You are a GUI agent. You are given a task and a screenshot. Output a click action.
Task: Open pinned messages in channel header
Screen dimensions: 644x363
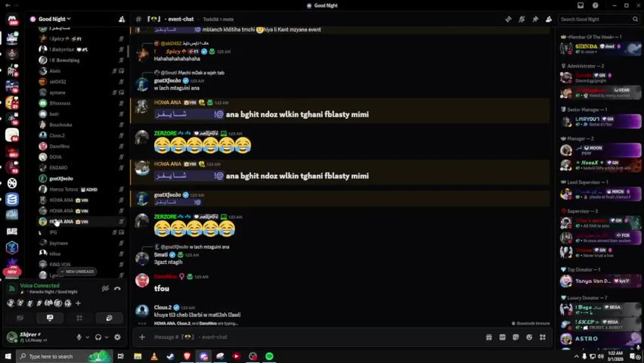click(535, 19)
